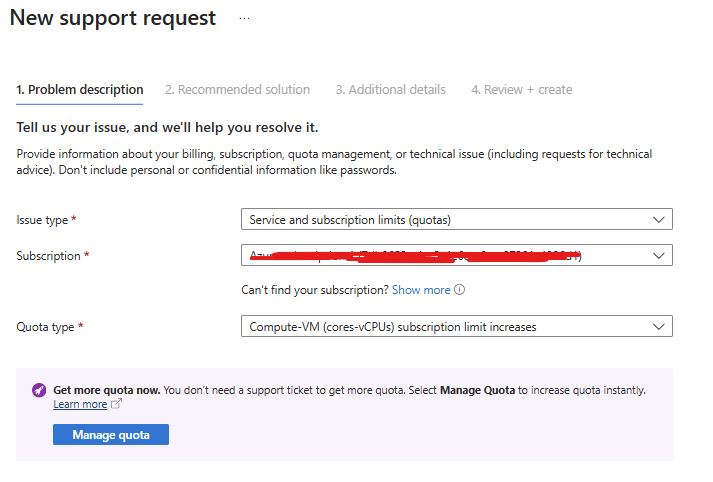
Task: Click the chevron arrow of Quota type dropdown
Action: [x=658, y=326]
